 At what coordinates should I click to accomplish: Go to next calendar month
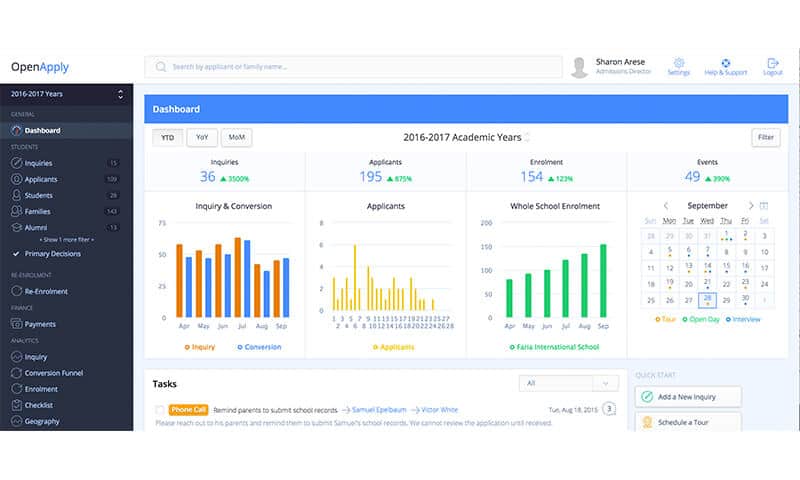(x=751, y=206)
